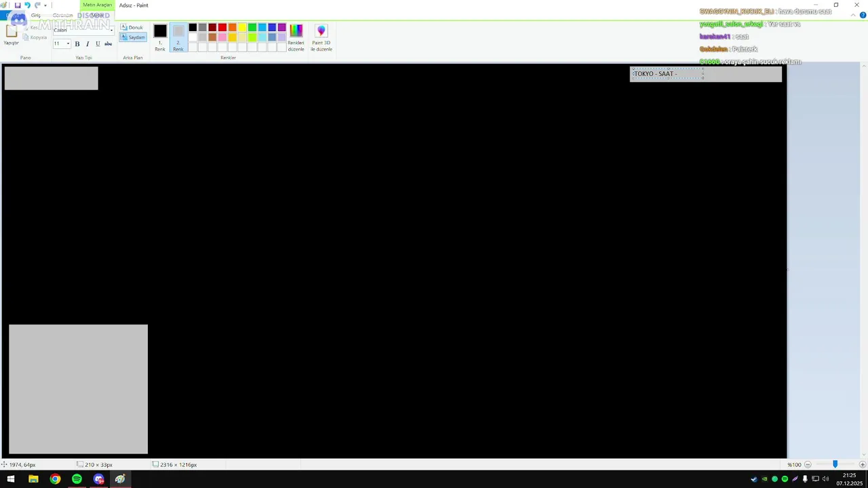Open the Customize Quick Access Toolbar arrow
The width and height of the screenshot is (868, 488).
tap(45, 5)
